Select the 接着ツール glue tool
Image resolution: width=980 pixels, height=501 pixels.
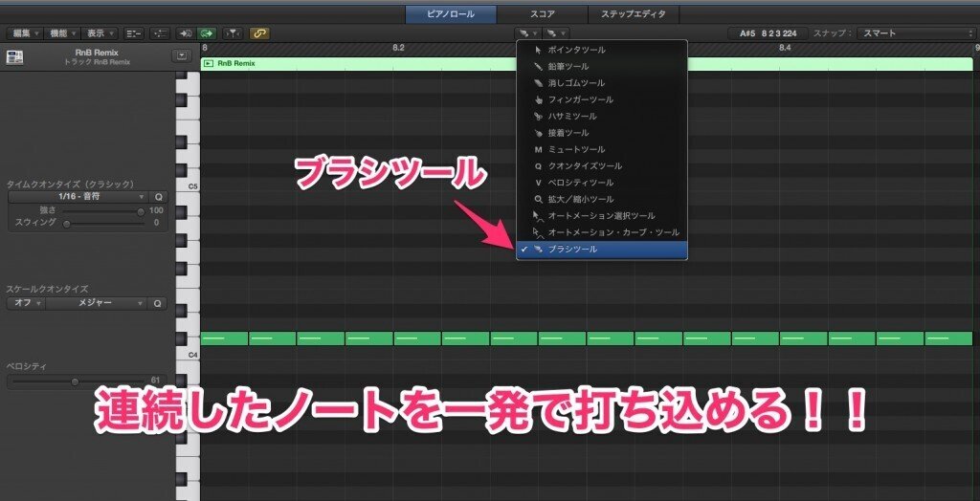coord(602,133)
